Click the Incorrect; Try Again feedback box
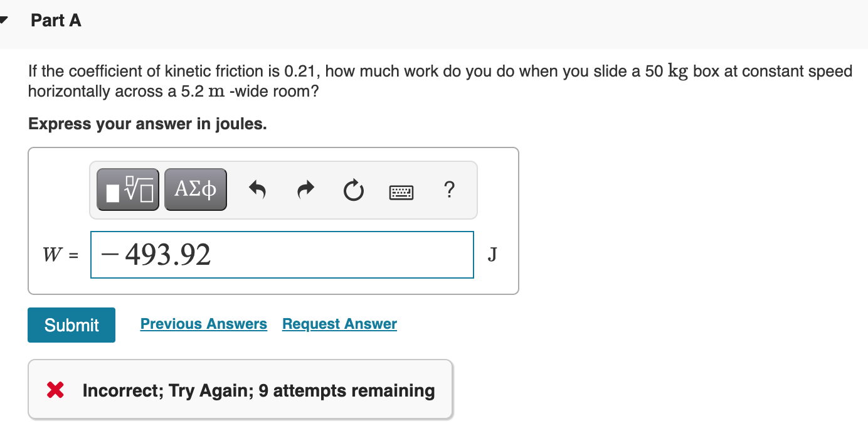 (240, 389)
